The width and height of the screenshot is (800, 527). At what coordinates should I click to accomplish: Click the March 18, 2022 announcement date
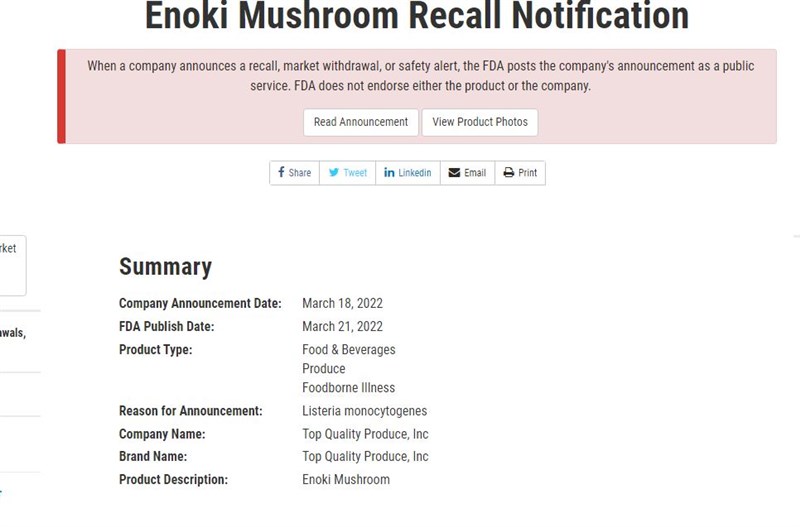(x=342, y=303)
